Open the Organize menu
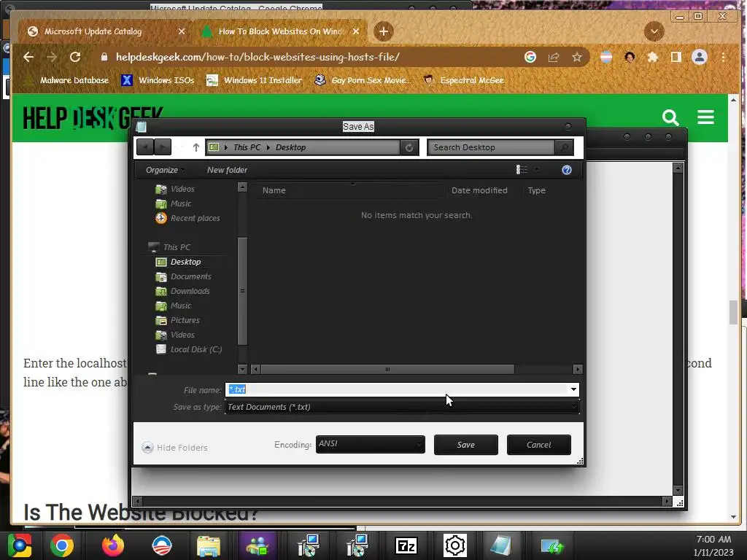The width and height of the screenshot is (747, 560). tap(165, 170)
